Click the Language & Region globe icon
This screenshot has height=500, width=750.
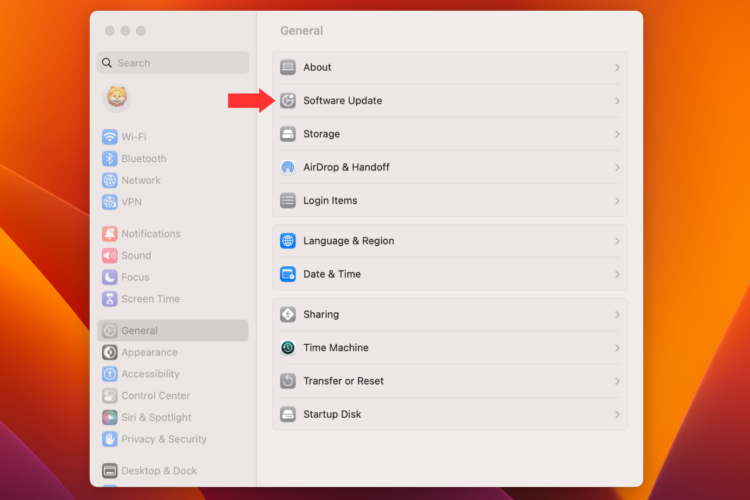coord(288,241)
